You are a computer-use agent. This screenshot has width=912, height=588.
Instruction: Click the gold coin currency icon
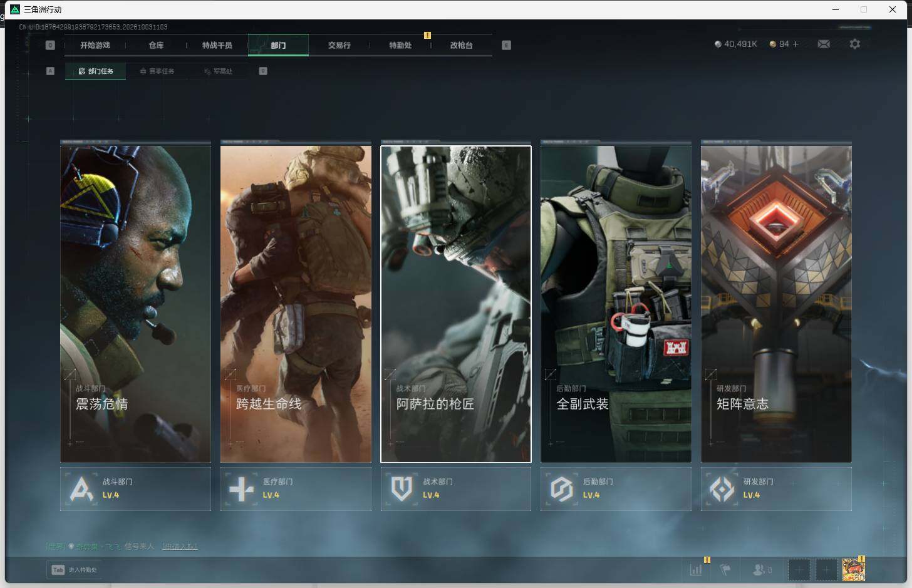point(773,44)
